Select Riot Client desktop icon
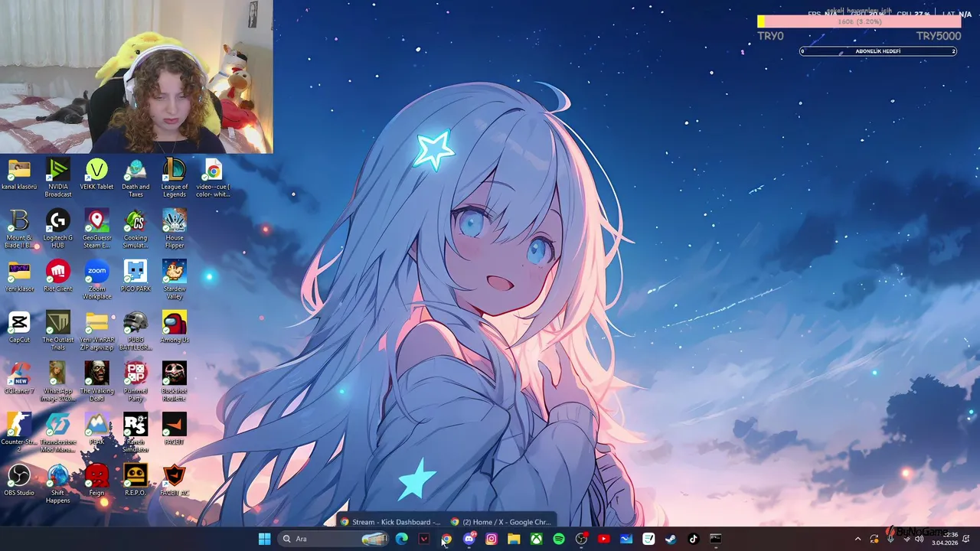 pyautogui.click(x=58, y=277)
